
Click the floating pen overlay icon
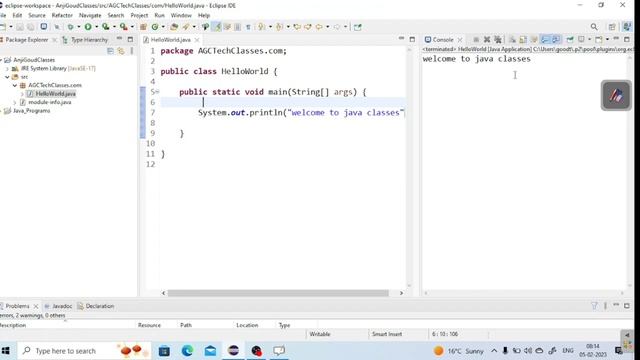(616, 96)
